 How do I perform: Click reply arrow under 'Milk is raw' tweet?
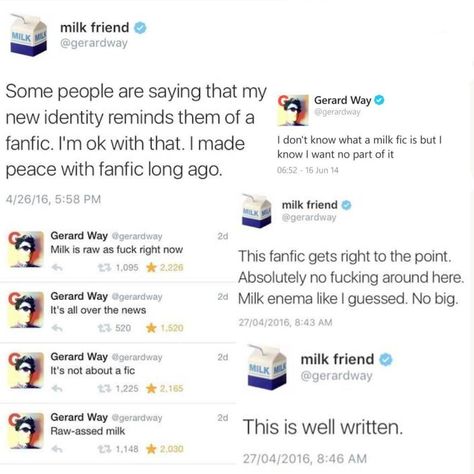[x=57, y=267]
